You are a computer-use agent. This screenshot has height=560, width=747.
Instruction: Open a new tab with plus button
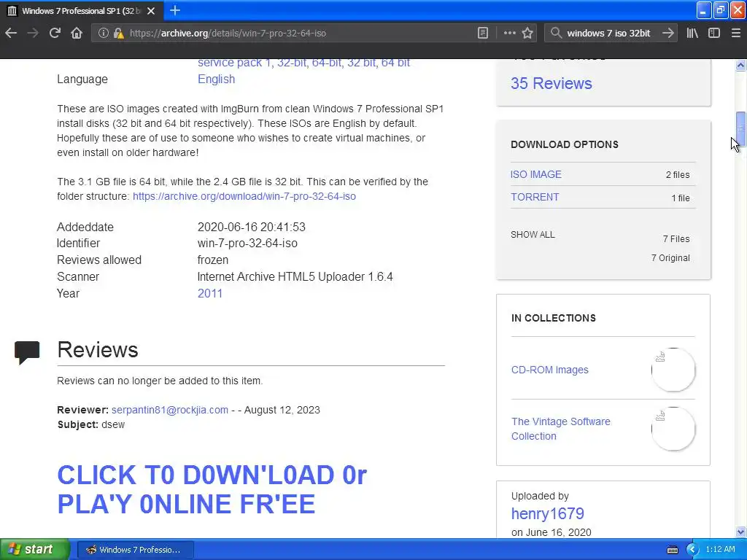click(175, 10)
